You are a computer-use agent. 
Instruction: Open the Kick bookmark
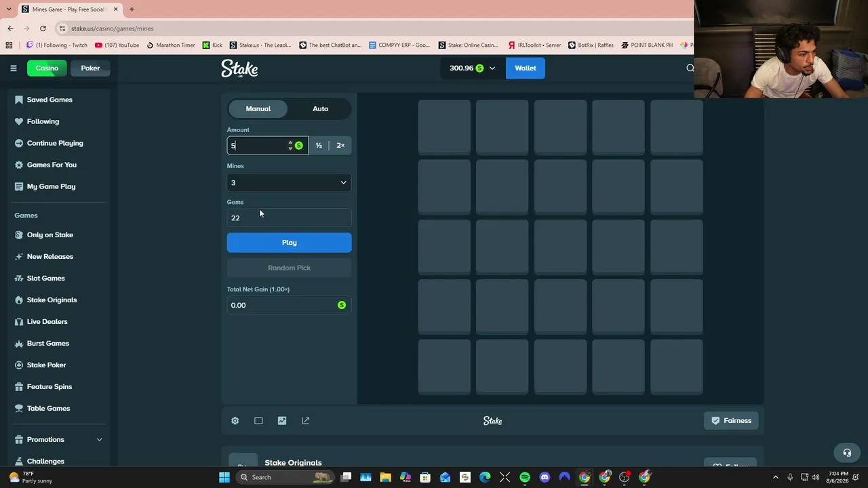(212, 45)
